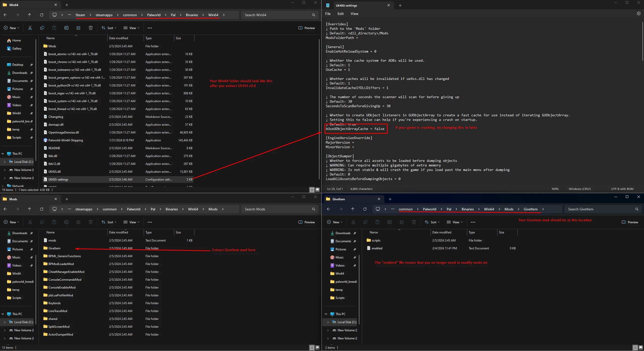The height and width of the screenshot is (351, 644).
Task: Open New dropdown in Win64 window
Action: 12,28
